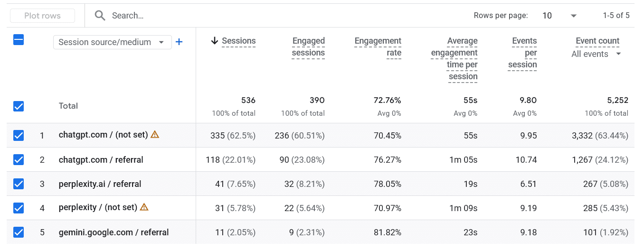Expand the All events dropdown
The width and height of the screenshot is (644, 250).
click(x=597, y=54)
